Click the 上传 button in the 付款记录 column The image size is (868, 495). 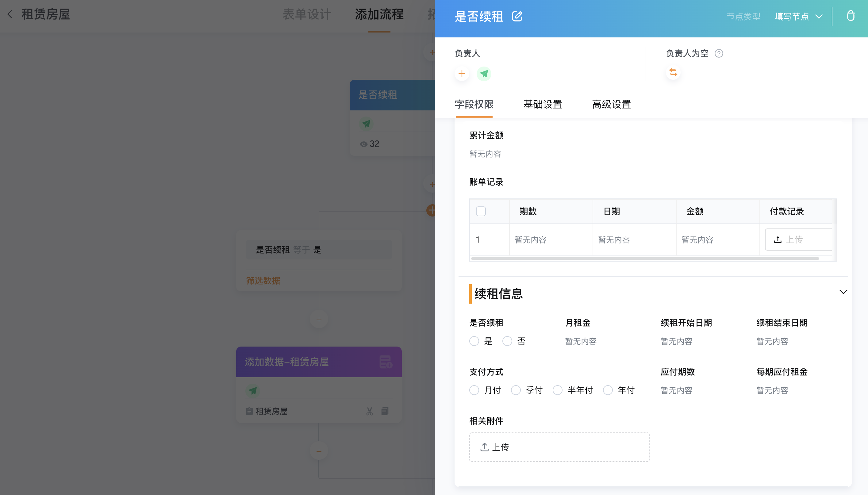coord(798,240)
